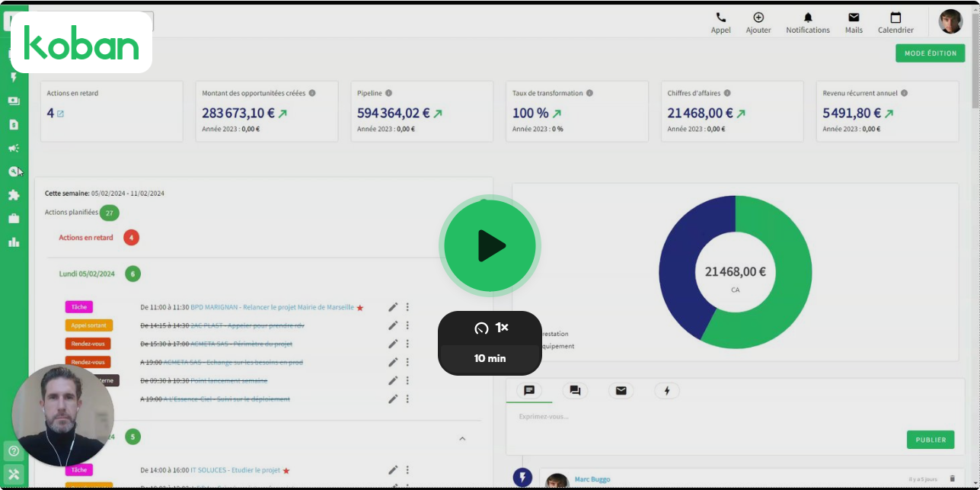Screen dimensions: 980x490
Task: Click the PUBLIER button
Action: tap(931, 440)
